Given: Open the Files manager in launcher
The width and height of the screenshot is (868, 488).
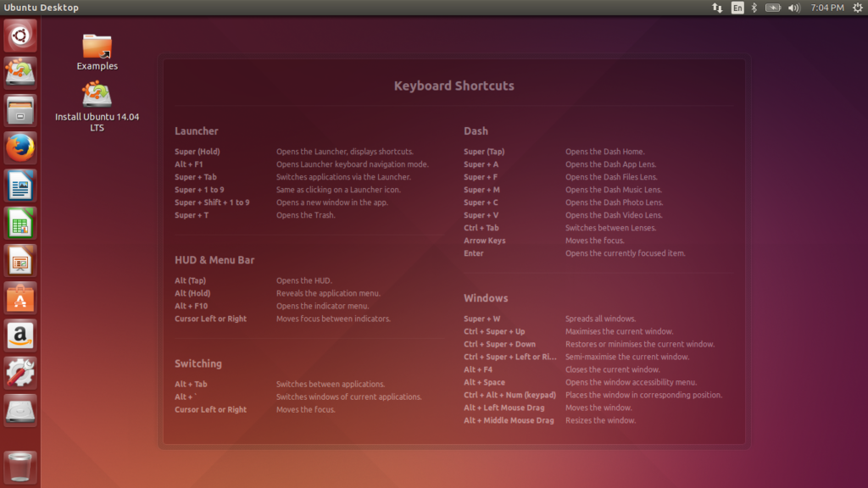Looking at the screenshot, I should (20, 110).
